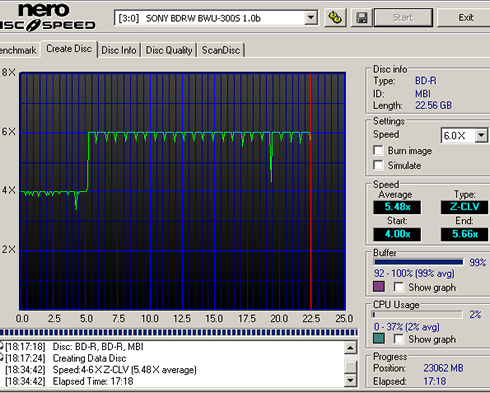Select the Create Disc tab
This screenshot has width=490, height=393.
coord(69,49)
